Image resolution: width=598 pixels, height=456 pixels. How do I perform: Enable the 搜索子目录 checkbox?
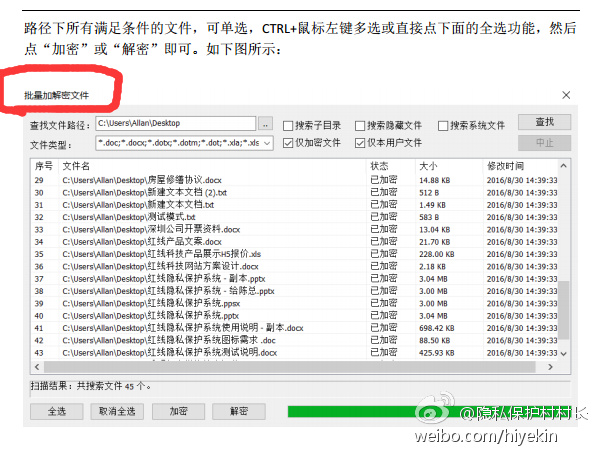tap(288, 126)
